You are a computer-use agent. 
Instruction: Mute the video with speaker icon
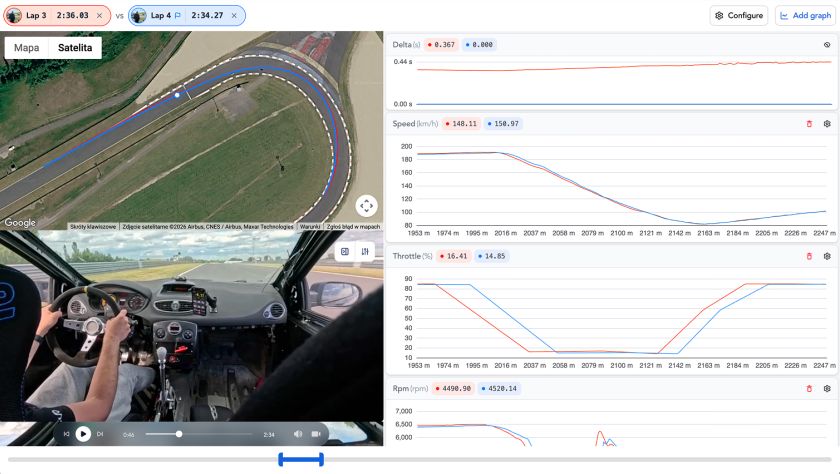pos(298,434)
